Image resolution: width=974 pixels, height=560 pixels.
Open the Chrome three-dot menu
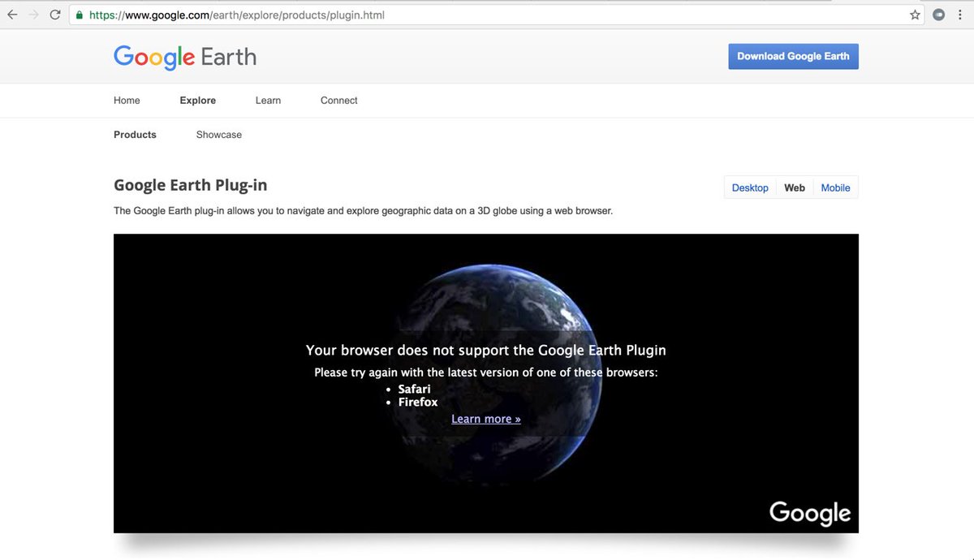coord(960,15)
